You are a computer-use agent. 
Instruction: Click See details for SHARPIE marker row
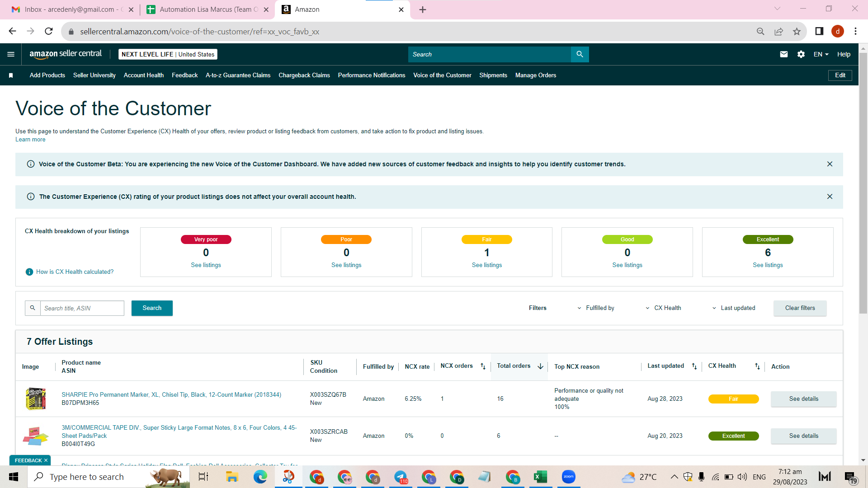(x=803, y=399)
